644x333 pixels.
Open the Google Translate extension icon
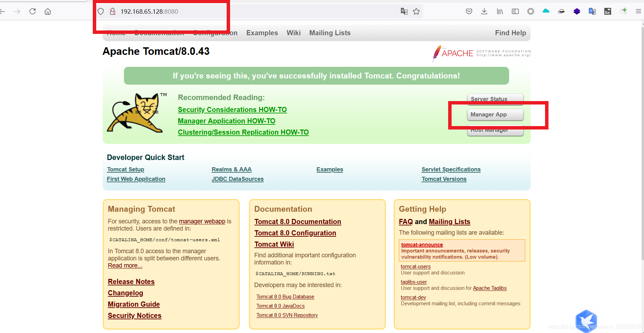592,12
